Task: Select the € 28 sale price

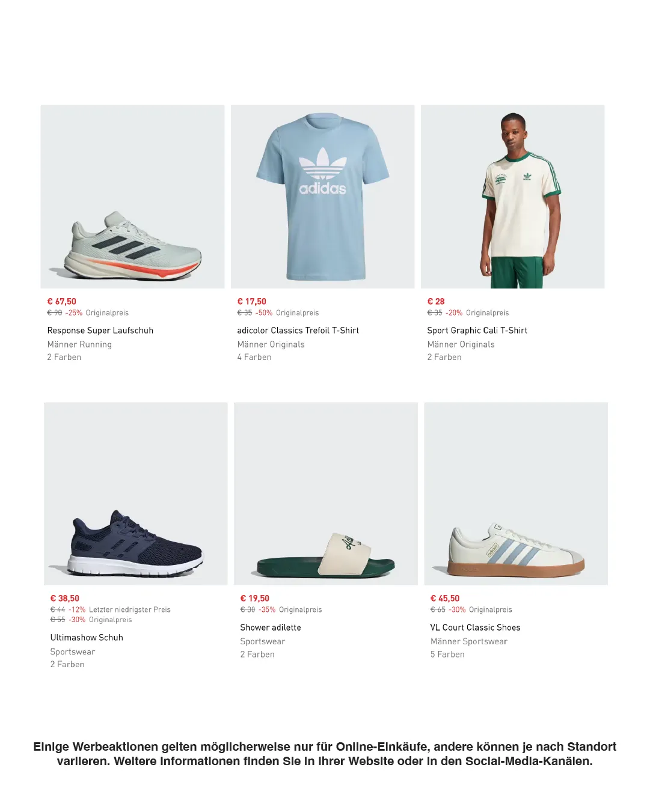Action: 436,302
